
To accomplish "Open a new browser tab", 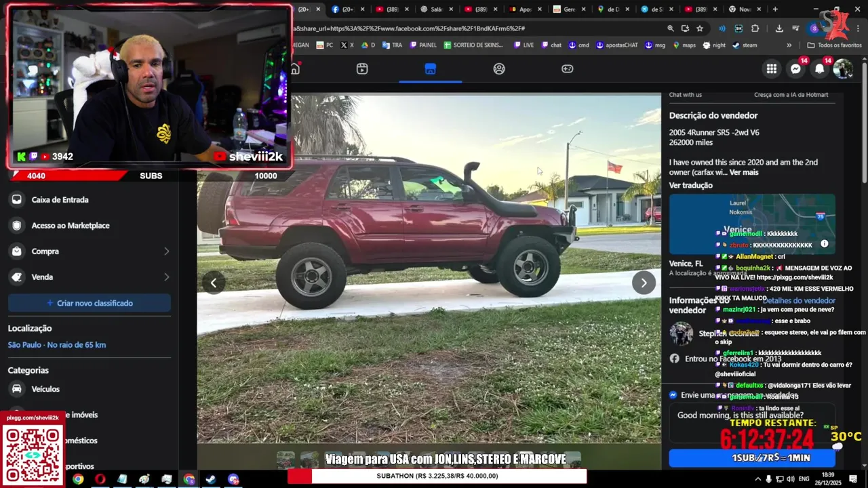I will 775,9.
